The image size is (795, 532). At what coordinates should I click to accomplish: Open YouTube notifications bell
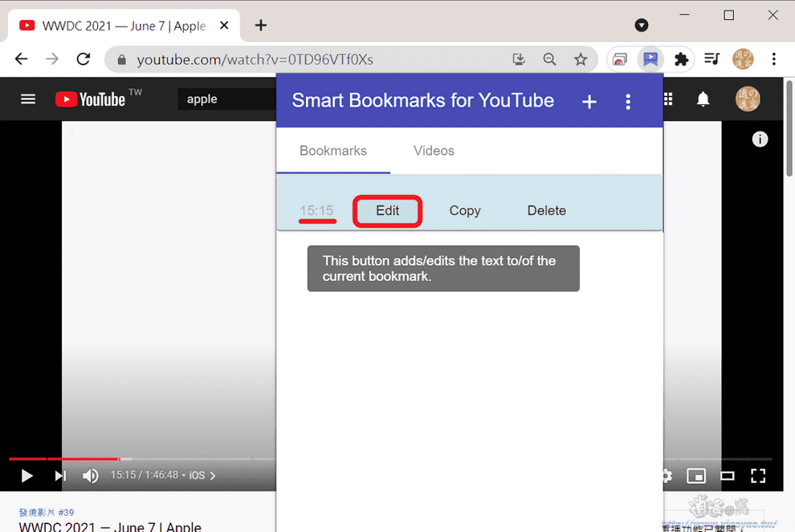coord(703,99)
